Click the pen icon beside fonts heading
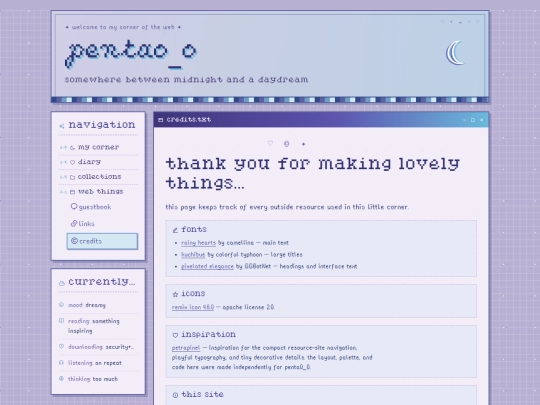 175,230
